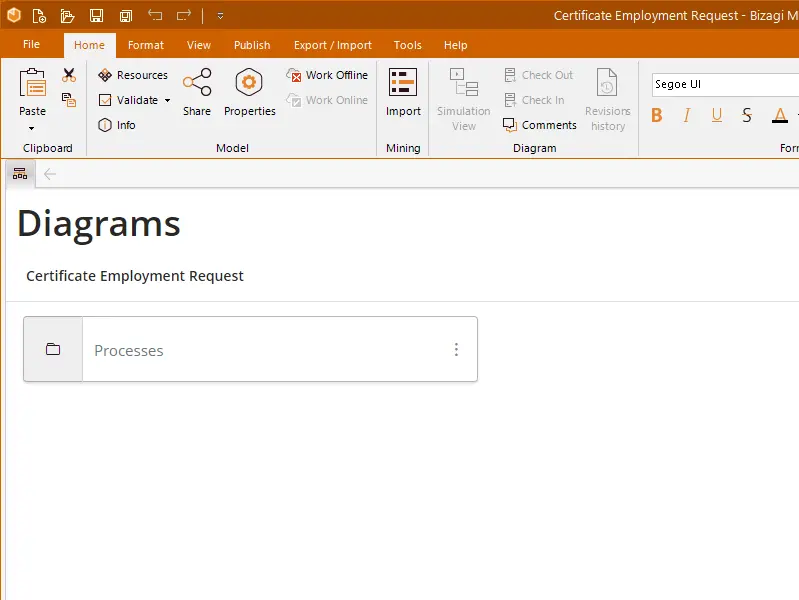The height and width of the screenshot is (600, 799).
Task: Open the Processes three-dot options menu
Action: tap(456, 349)
